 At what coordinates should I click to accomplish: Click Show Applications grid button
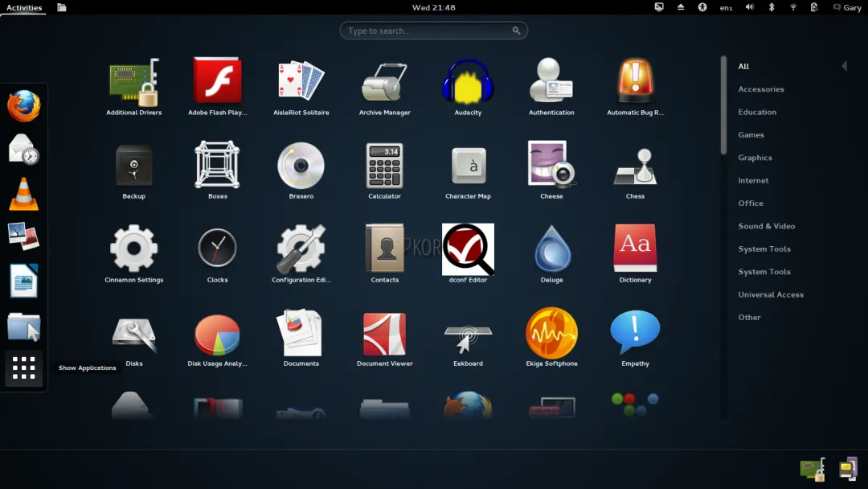click(24, 368)
